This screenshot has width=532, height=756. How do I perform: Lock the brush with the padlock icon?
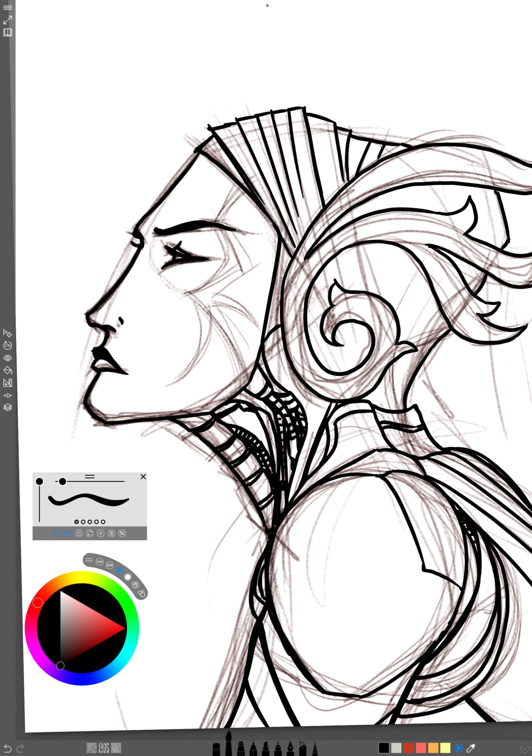79,533
